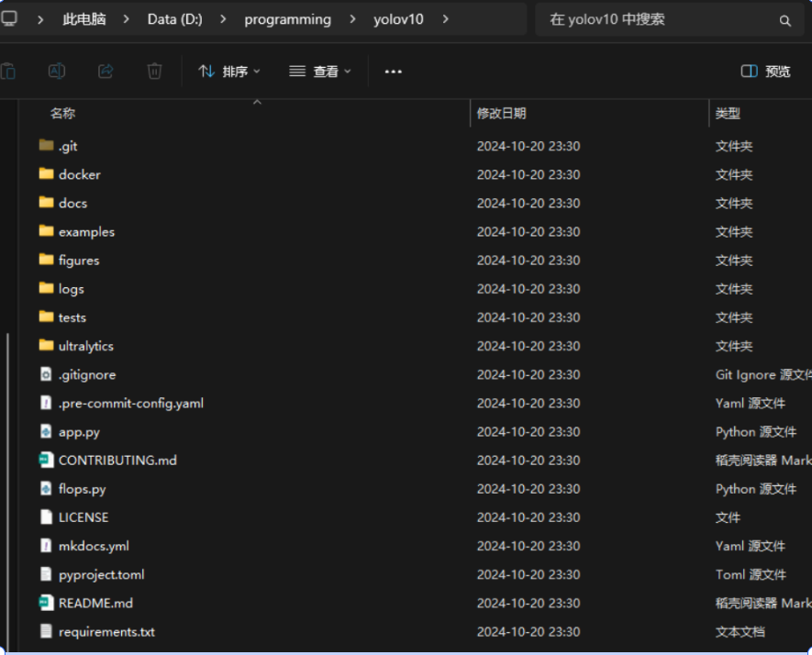Open the 排序 sort dropdown
The image size is (812, 655).
pyautogui.click(x=228, y=72)
